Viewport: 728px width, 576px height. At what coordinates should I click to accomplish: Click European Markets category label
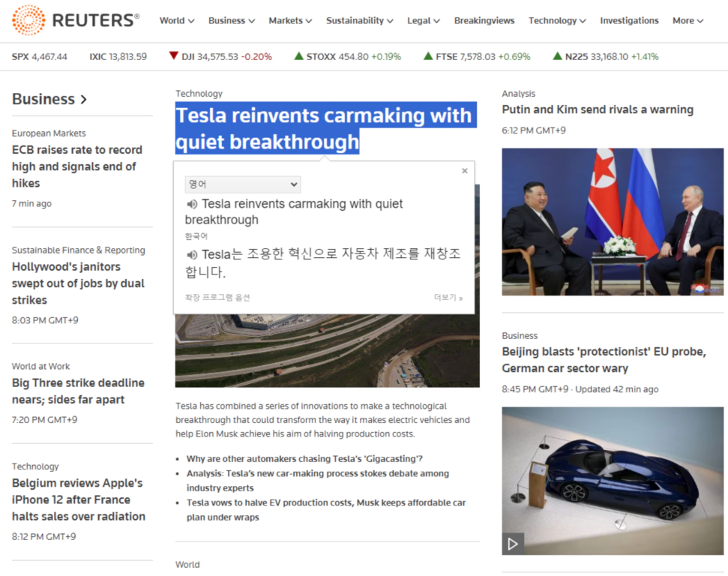pos(49,133)
